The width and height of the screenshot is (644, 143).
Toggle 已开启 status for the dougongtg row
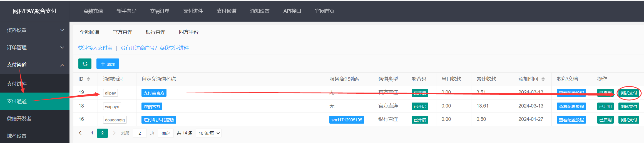tap(420, 120)
